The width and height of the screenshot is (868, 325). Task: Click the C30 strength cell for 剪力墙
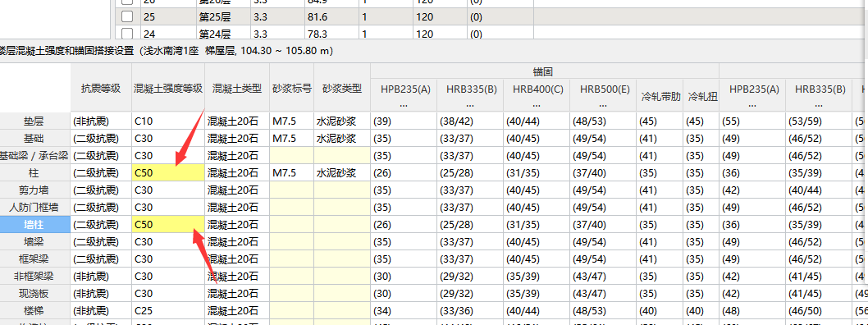(x=168, y=190)
